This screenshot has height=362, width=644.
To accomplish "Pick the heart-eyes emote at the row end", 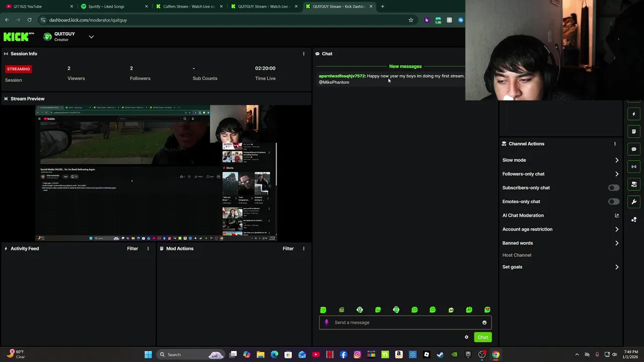I will (487, 310).
